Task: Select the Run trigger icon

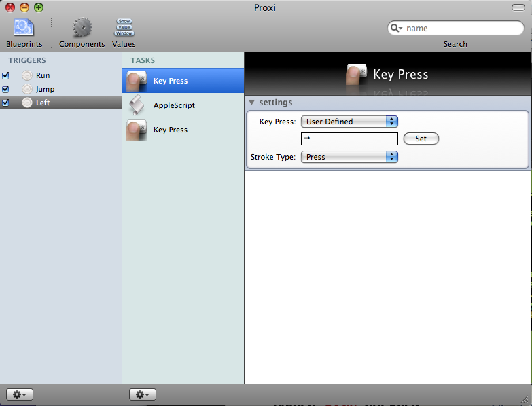Action: click(27, 75)
